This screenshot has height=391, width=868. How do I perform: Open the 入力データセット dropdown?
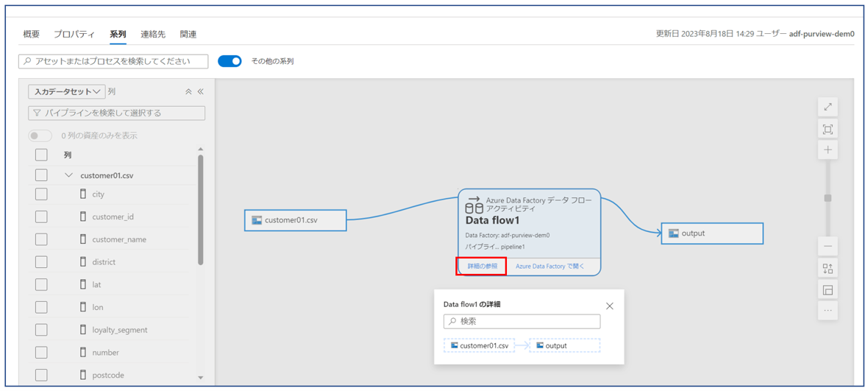click(66, 92)
